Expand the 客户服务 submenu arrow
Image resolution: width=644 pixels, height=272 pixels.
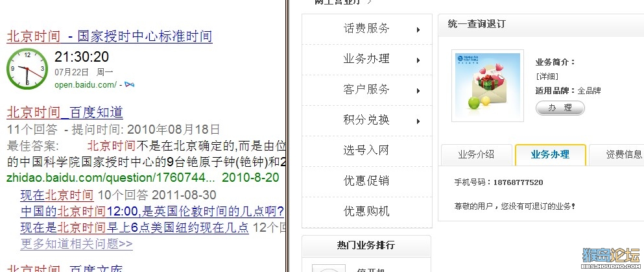click(418, 91)
